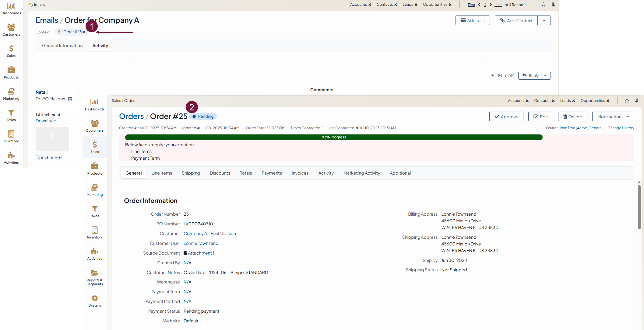Click the Approve button
The image size is (644, 330).
506,116
